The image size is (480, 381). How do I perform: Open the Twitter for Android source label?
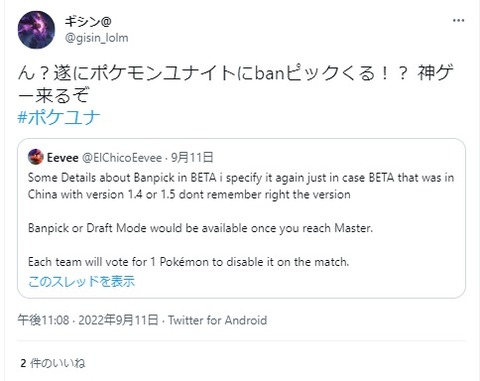(217, 320)
